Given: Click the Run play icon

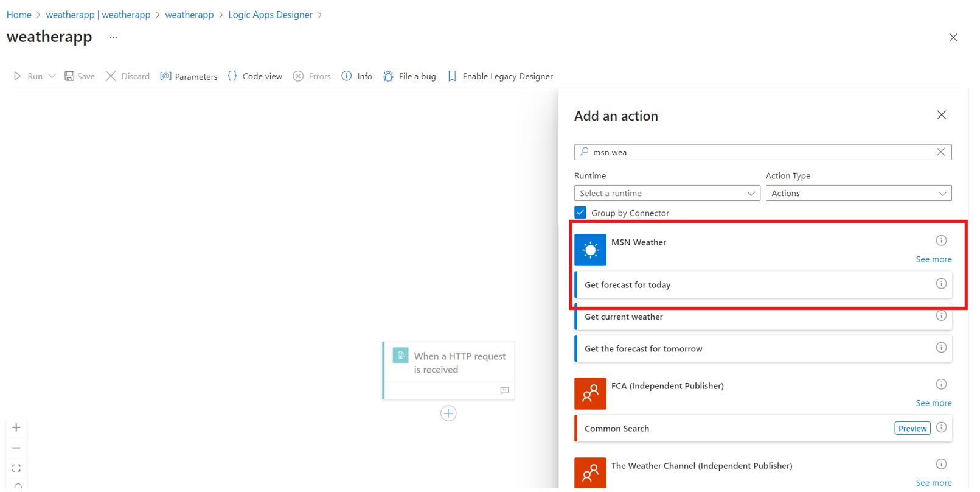Looking at the screenshot, I should point(18,76).
